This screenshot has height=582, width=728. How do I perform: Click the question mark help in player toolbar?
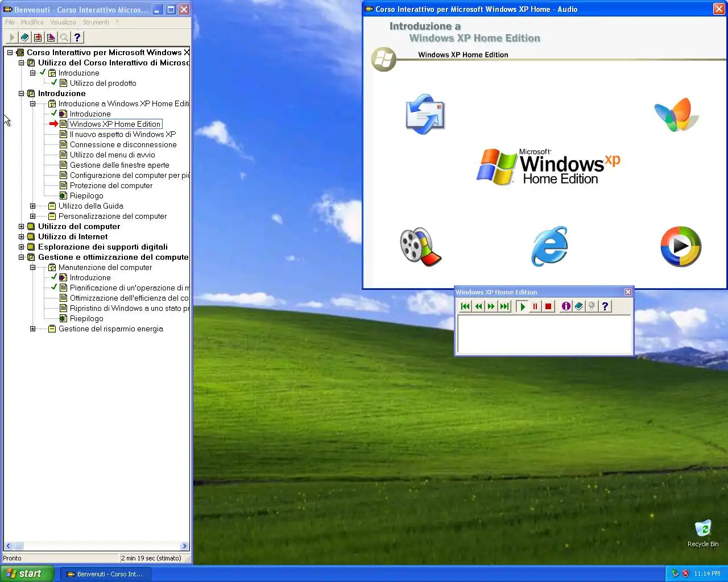(605, 306)
